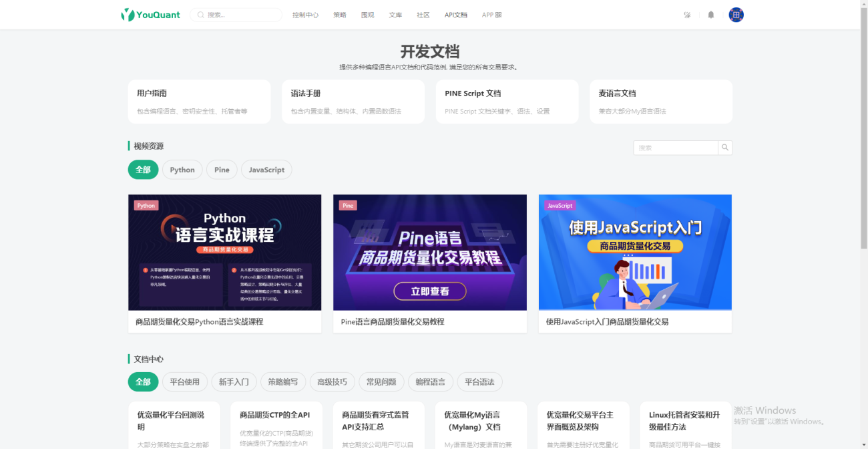Screen dimensions: 868x449
Task: Click the Pine tag on second video
Action: point(348,206)
